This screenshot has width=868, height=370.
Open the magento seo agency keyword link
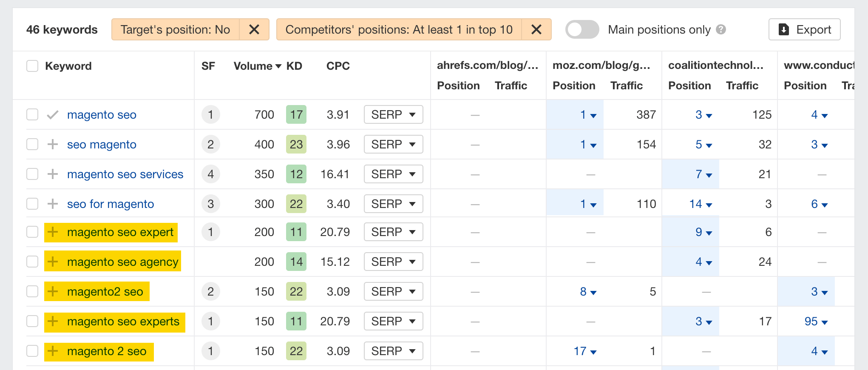coord(122,262)
